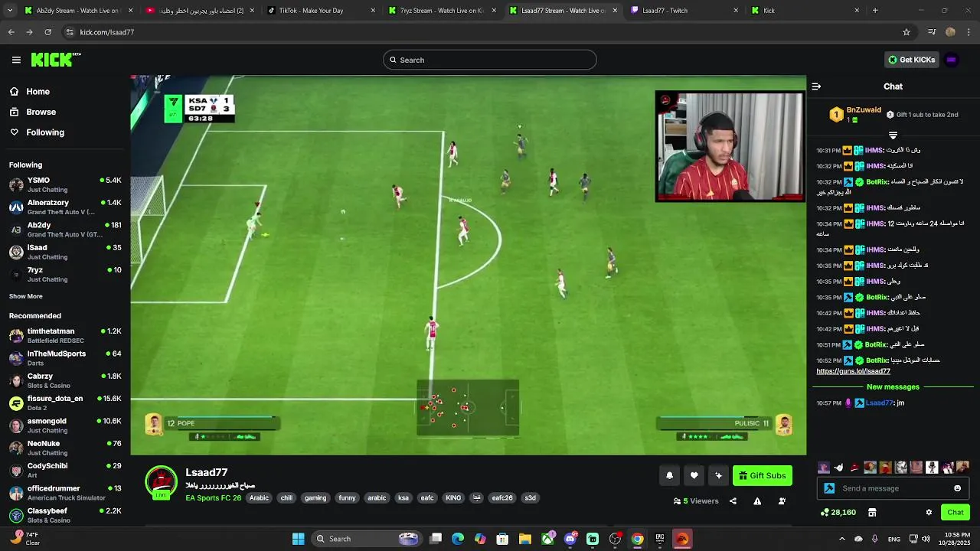Viewport: 980px width, 551px height.
Task: Bookmark this page with star icon
Action: 906,32
